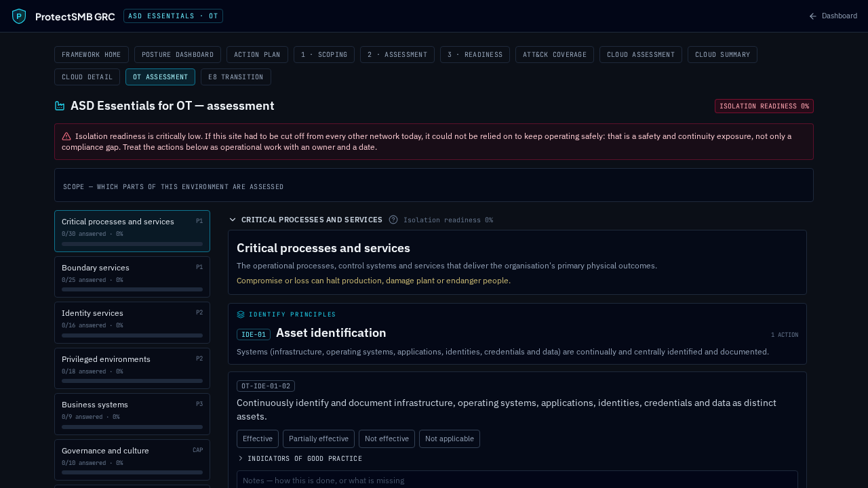This screenshot has width=868, height=488.
Task: Click the Identity services progress bar
Action: pos(132,335)
